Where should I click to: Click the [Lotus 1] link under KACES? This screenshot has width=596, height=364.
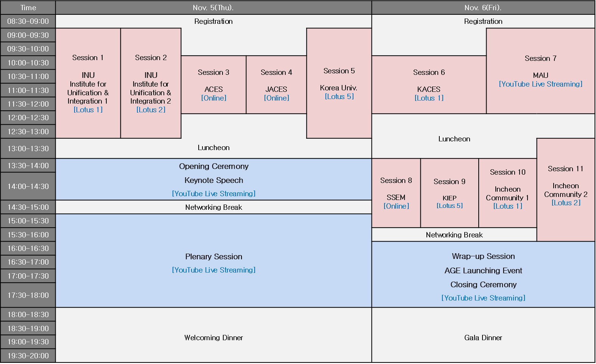tap(429, 98)
